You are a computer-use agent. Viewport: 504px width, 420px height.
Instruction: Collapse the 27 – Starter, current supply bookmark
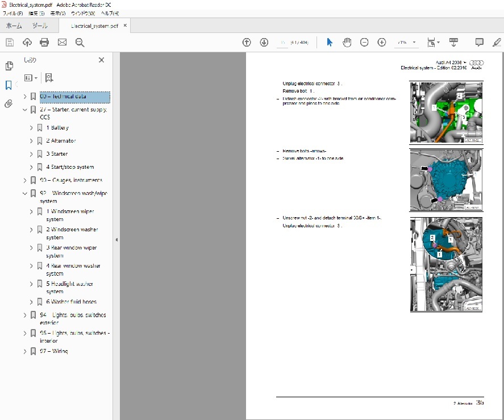pyautogui.click(x=25, y=110)
